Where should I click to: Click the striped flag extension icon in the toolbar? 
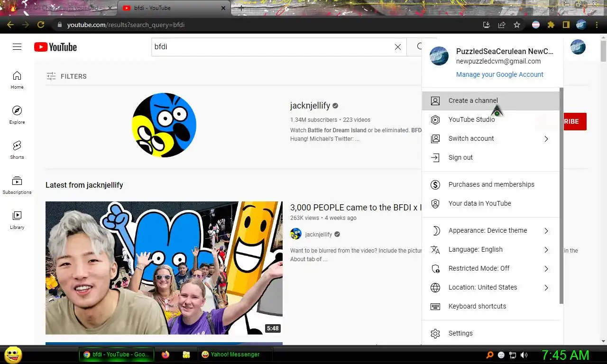point(536,25)
